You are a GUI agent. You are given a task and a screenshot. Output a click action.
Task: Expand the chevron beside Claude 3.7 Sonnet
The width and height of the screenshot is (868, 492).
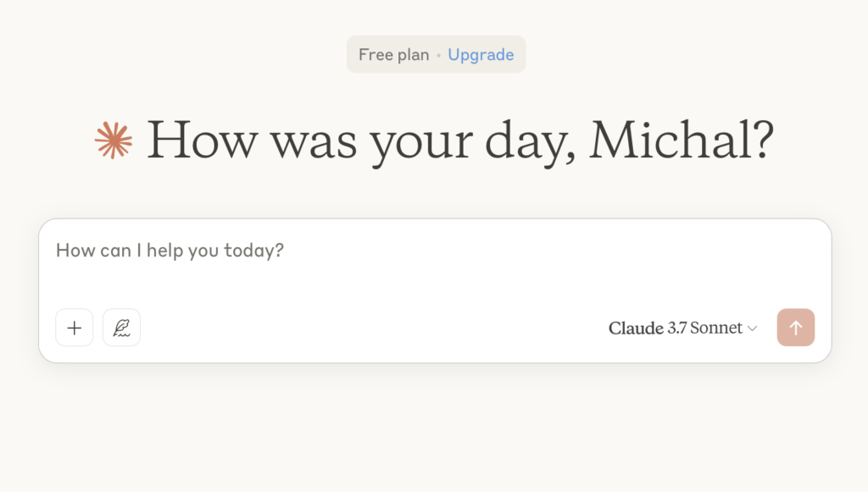(753, 329)
